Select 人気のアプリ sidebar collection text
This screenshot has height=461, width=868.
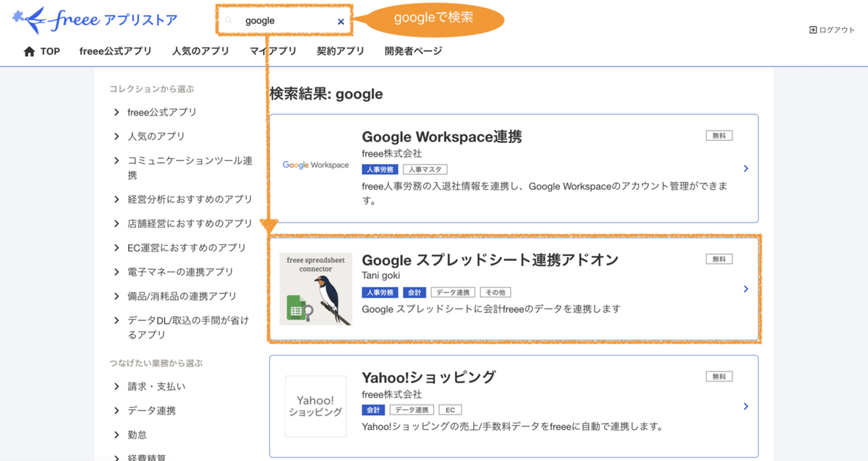click(x=156, y=136)
